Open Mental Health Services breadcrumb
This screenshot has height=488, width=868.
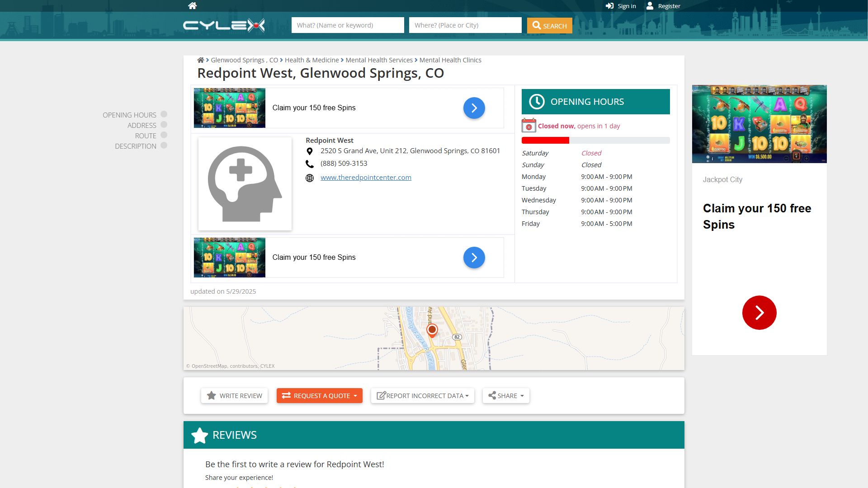click(x=379, y=60)
